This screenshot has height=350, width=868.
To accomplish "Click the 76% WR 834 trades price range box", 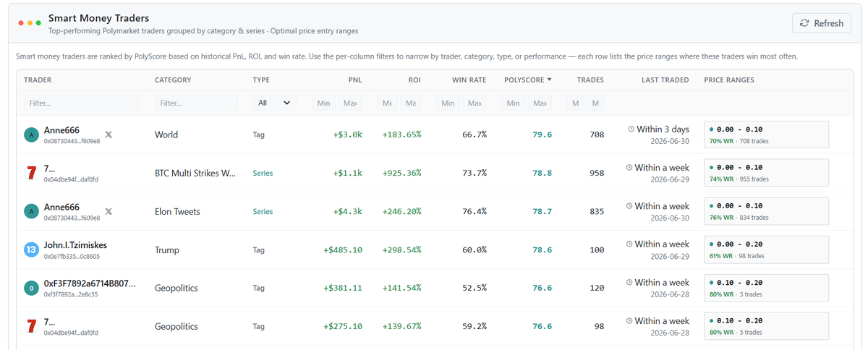I will click(x=766, y=211).
